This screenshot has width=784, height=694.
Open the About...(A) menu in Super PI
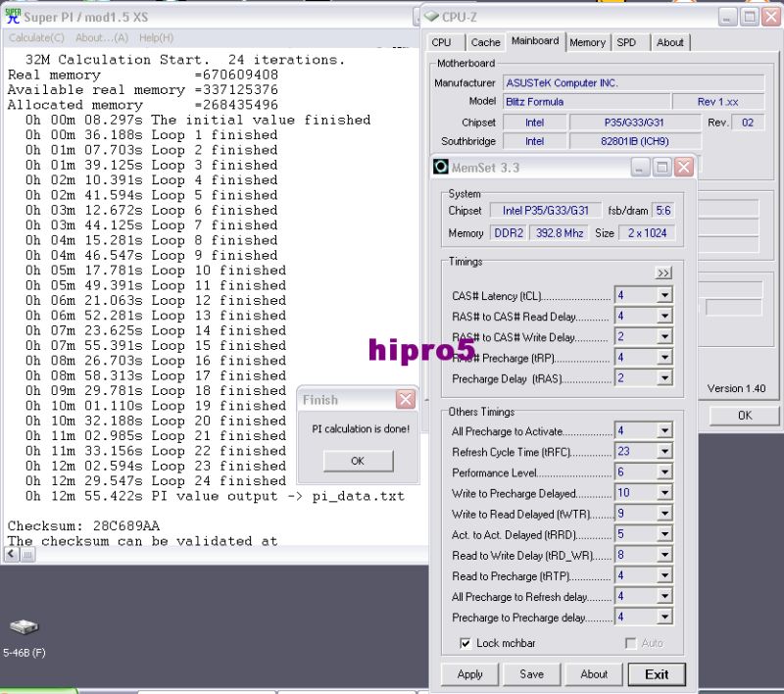point(102,37)
